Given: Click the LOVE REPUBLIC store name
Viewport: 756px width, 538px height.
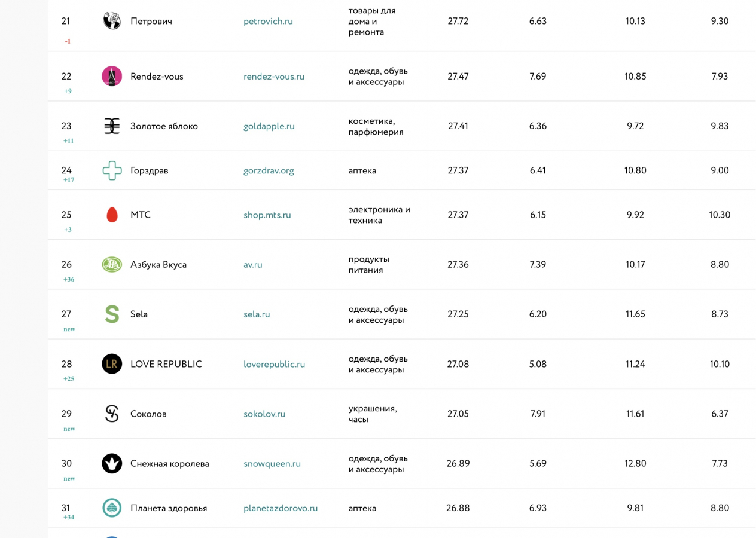Looking at the screenshot, I should pyautogui.click(x=166, y=364).
